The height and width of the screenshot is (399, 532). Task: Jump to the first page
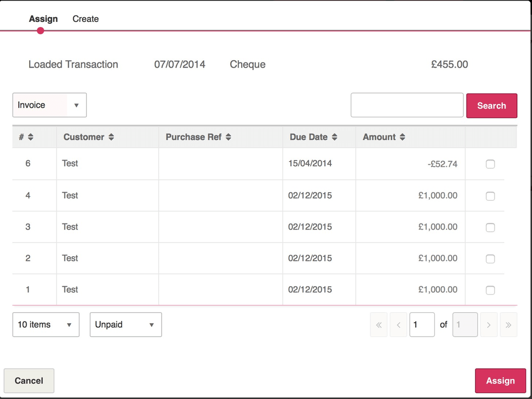click(x=379, y=324)
